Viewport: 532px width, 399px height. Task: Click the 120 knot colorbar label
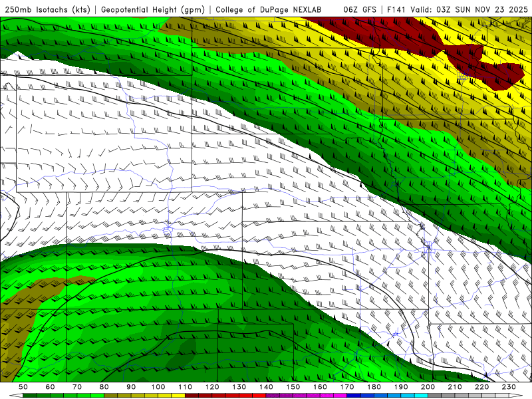[x=212, y=387]
